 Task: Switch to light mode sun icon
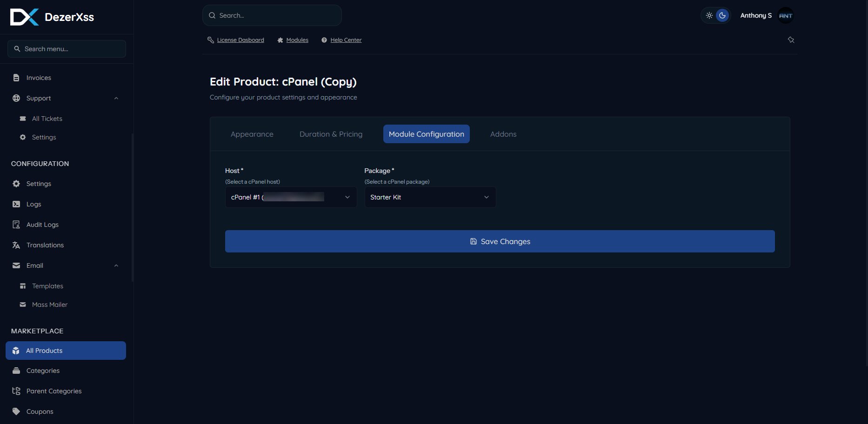709,15
